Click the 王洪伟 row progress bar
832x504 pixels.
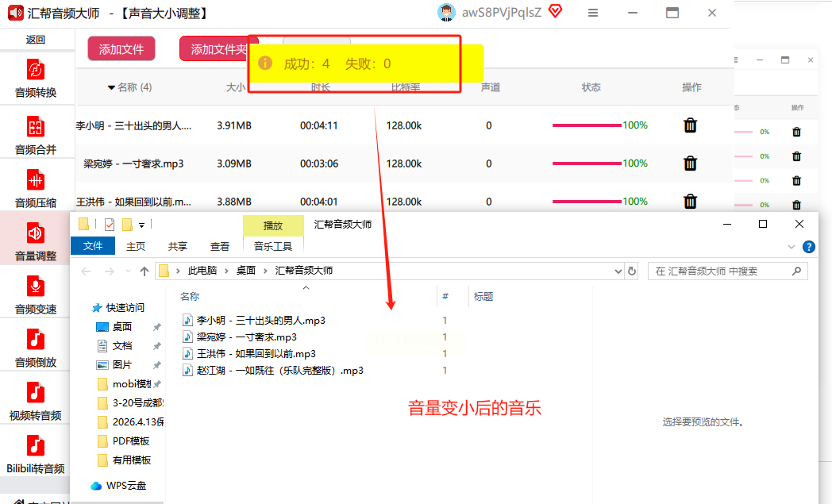[x=587, y=202]
